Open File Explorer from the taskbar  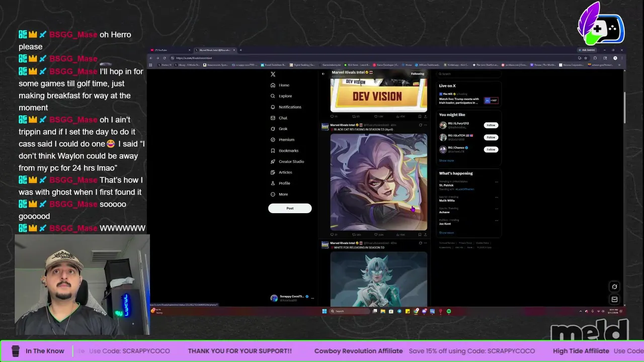coord(383,311)
